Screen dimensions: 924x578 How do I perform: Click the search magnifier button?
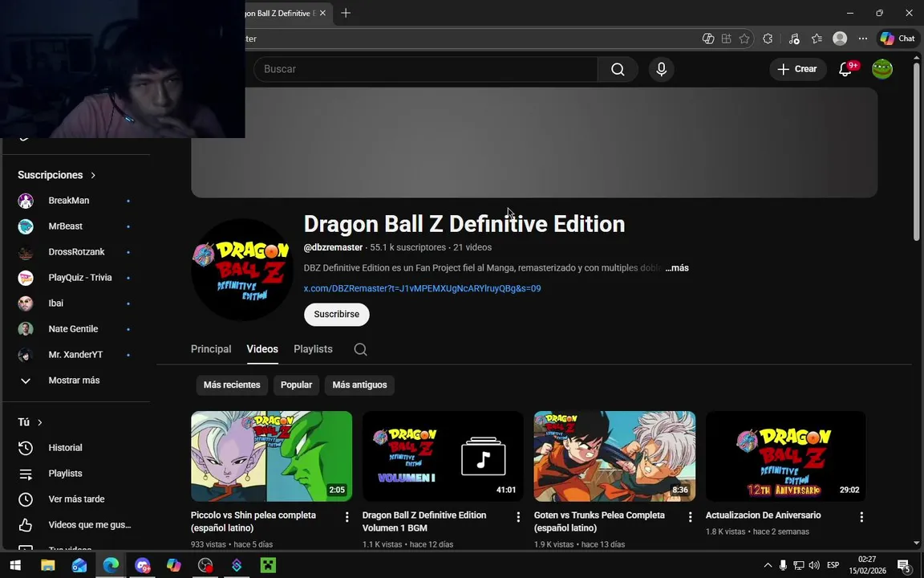pyautogui.click(x=618, y=69)
